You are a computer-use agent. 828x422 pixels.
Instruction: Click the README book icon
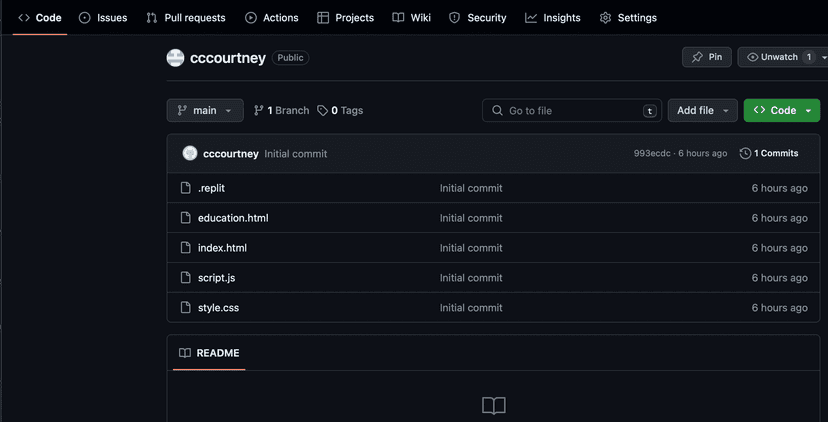pyautogui.click(x=185, y=353)
